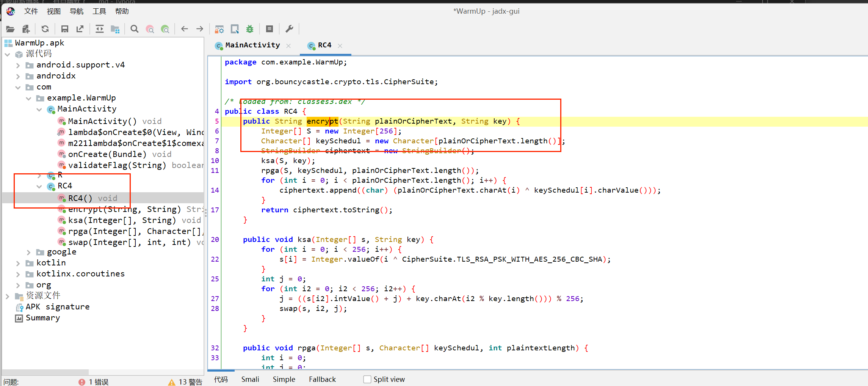Open the Summary tree entry

pyautogui.click(x=43, y=318)
